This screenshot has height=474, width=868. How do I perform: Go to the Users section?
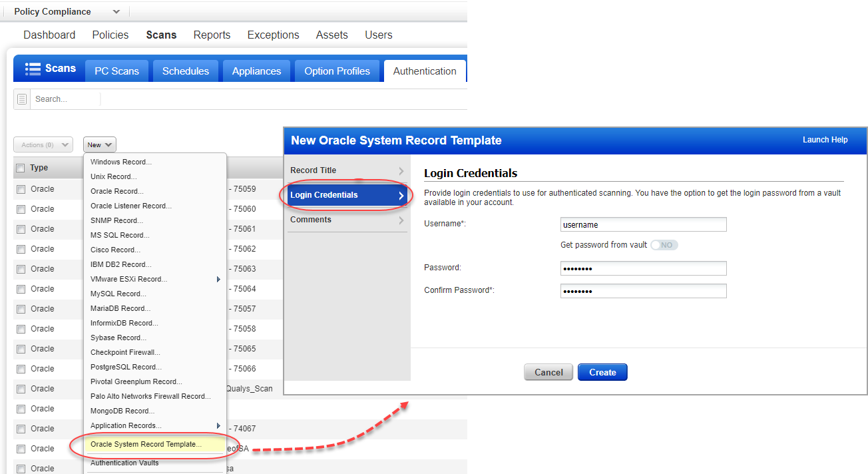(379, 35)
